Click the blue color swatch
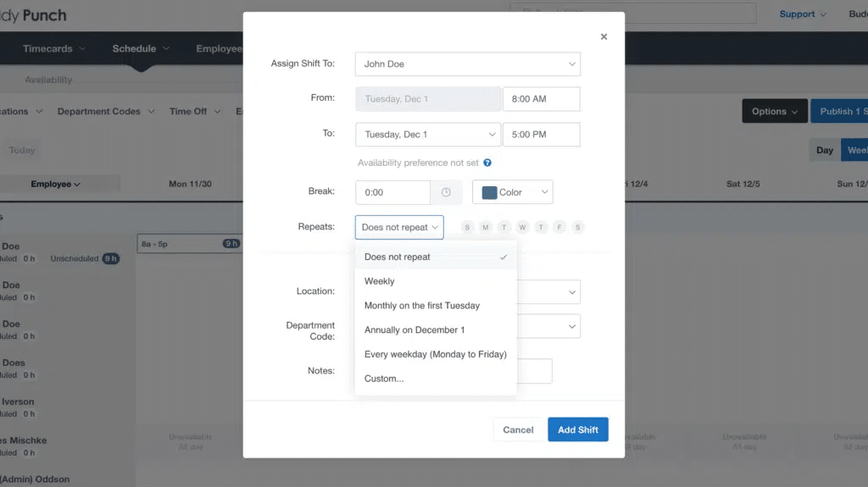The image size is (868, 487). (489, 192)
